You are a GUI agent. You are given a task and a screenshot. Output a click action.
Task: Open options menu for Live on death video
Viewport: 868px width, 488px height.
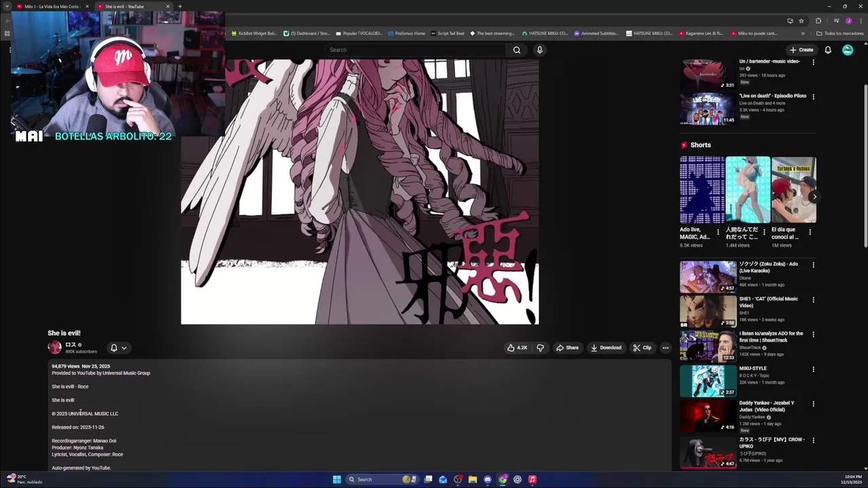(813, 96)
